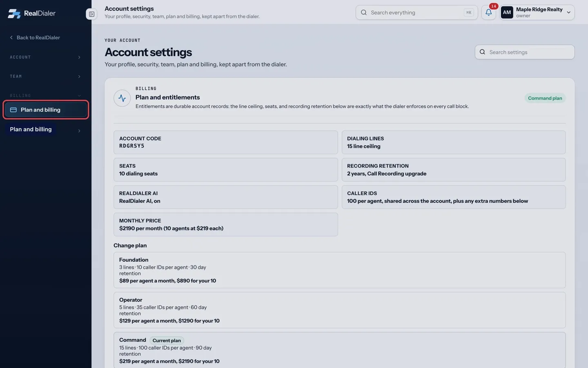This screenshot has height=368, width=588.
Task: Open notifications bell showing 14 alerts
Action: (x=488, y=12)
